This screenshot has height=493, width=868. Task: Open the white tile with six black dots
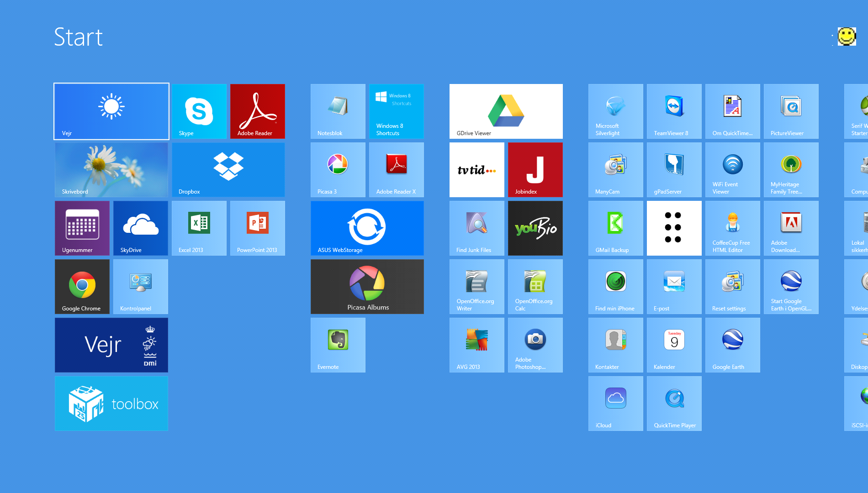coord(674,228)
